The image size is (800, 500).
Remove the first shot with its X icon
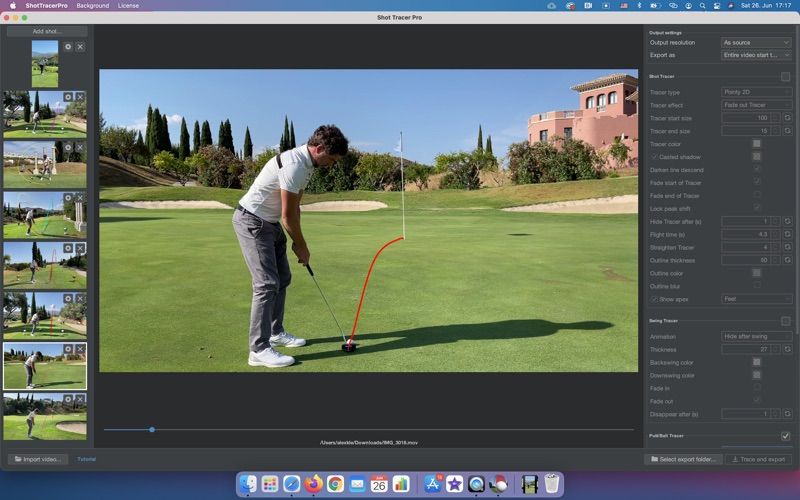[x=80, y=46]
